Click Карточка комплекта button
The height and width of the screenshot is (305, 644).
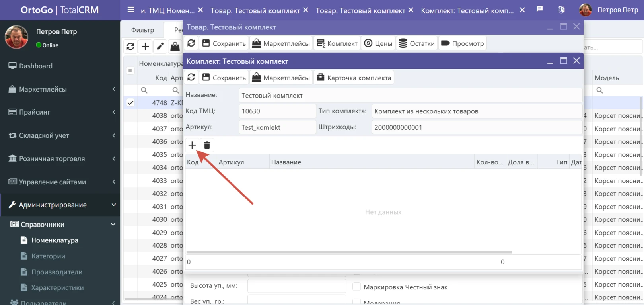354,78
